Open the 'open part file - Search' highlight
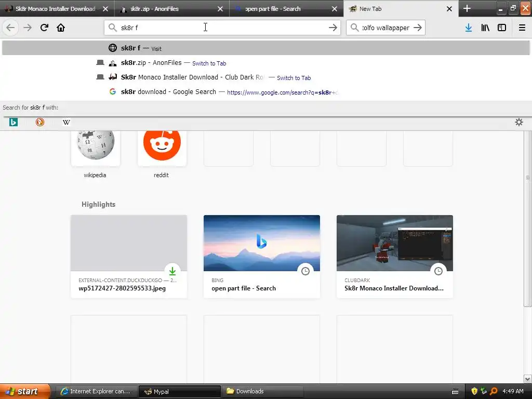The height and width of the screenshot is (399, 532). point(262,257)
